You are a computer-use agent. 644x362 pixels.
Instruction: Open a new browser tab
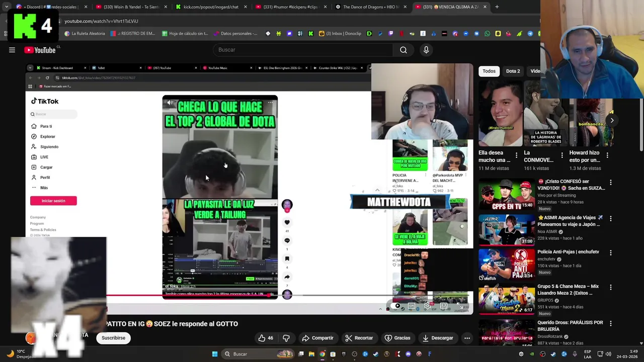(497, 7)
